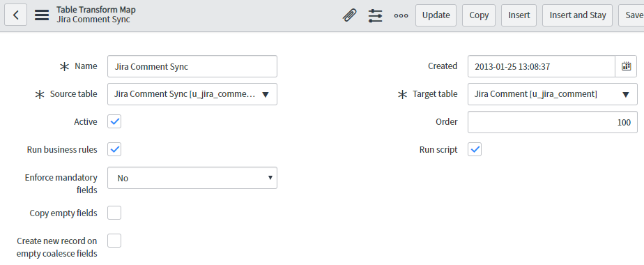This screenshot has width=644, height=265.
Task: Click the paperclip attachments icon
Action: [x=349, y=15]
